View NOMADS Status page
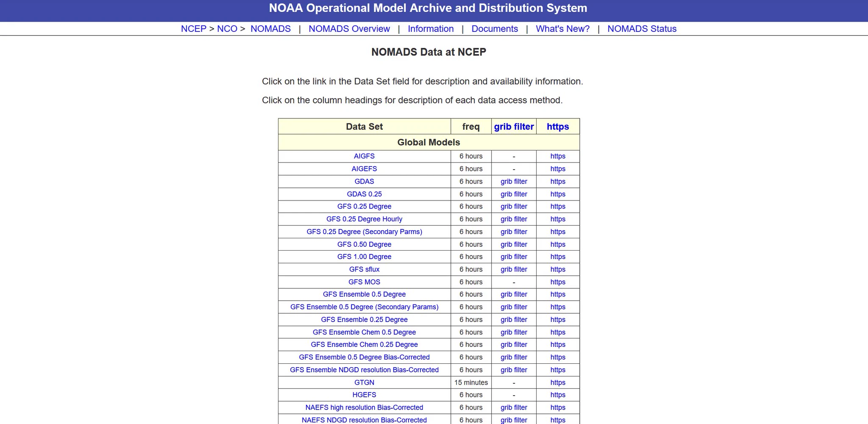868x424 pixels. point(642,29)
